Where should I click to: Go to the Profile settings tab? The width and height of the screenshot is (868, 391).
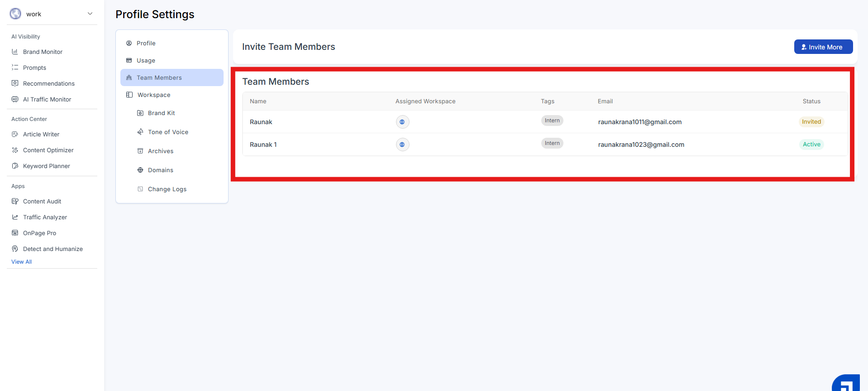pos(146,43)
